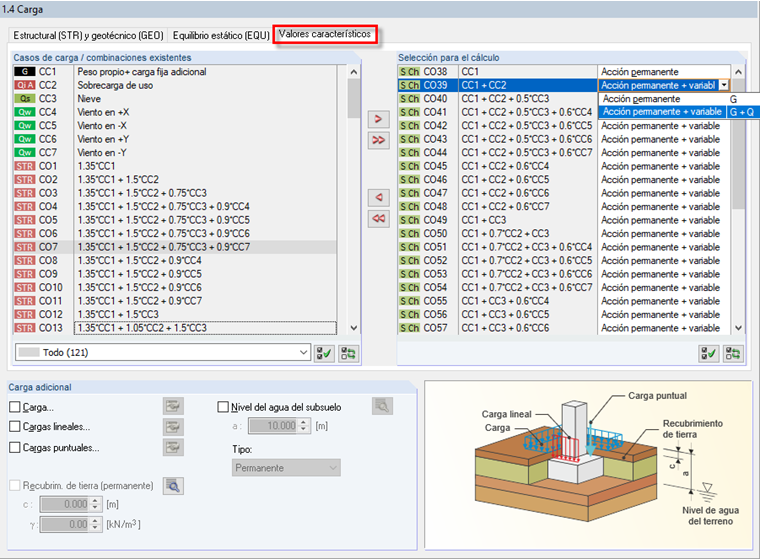The height and width of the screenshot is (560, 760).
Task: Enable the Cargas puntuales checkbox
Action: 15,448
